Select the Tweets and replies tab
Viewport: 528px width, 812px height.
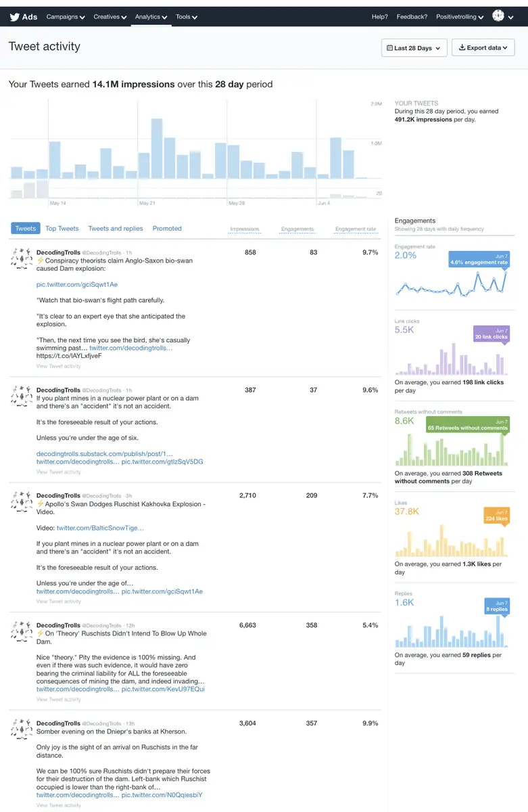tap(116, 229)
